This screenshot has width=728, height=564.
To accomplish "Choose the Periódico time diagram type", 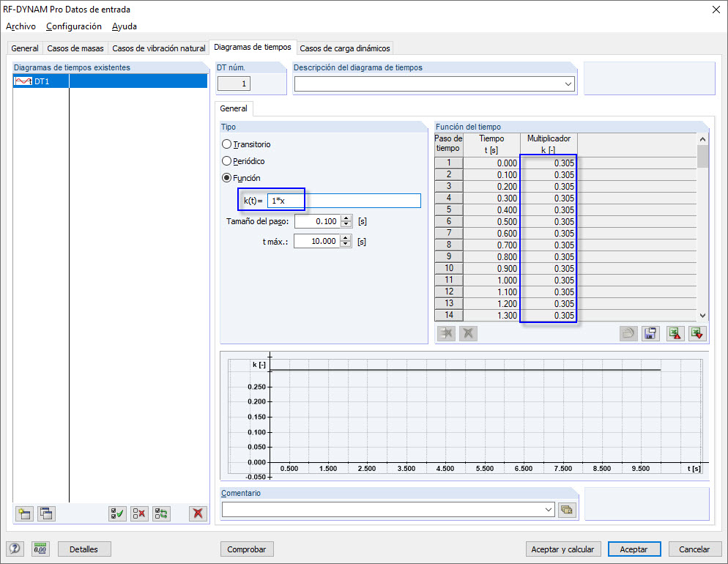I will pos(226,161).
